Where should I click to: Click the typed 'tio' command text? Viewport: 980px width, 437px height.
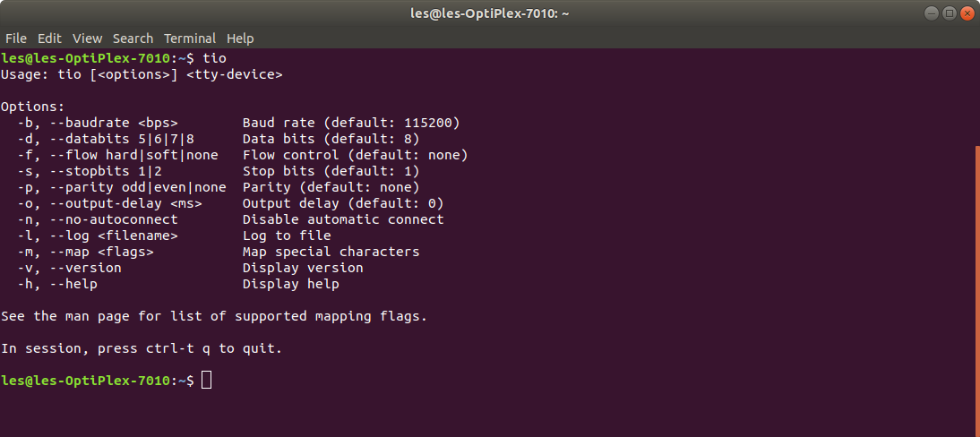[214, 58]
